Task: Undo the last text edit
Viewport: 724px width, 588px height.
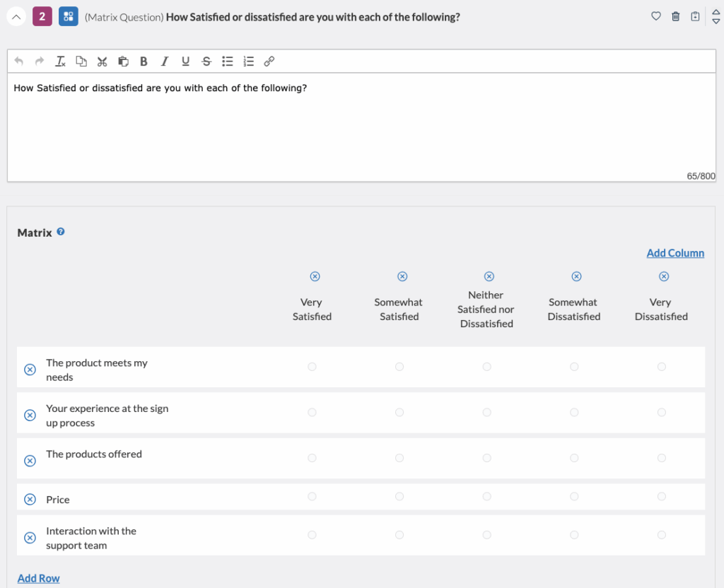Action: (18, 61)
